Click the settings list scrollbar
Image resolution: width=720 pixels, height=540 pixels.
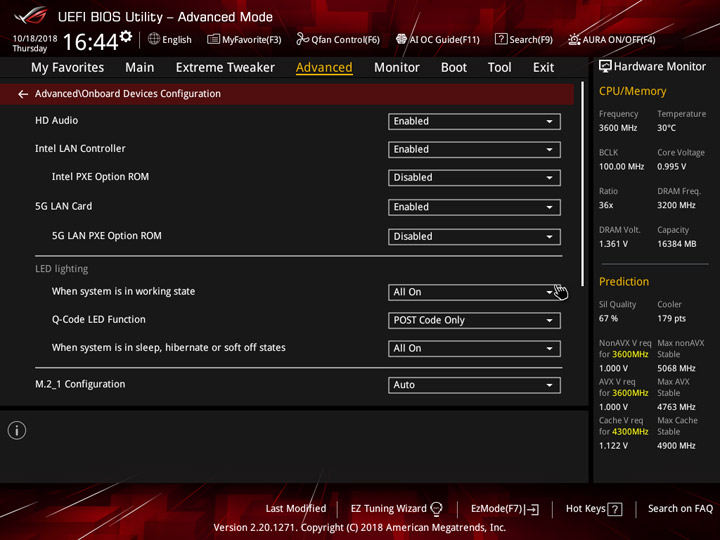[x=582, y=184]
